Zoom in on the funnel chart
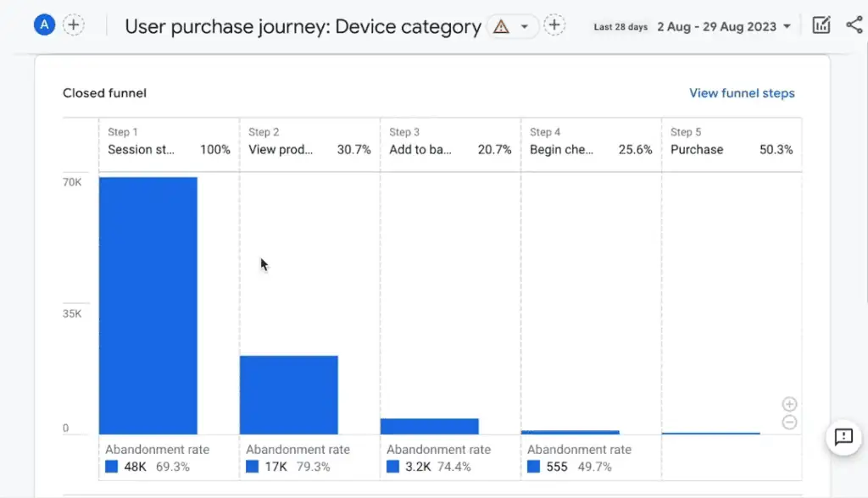Image resolution: width=868 pixels, height=498 pixels. tap(789, 404)
